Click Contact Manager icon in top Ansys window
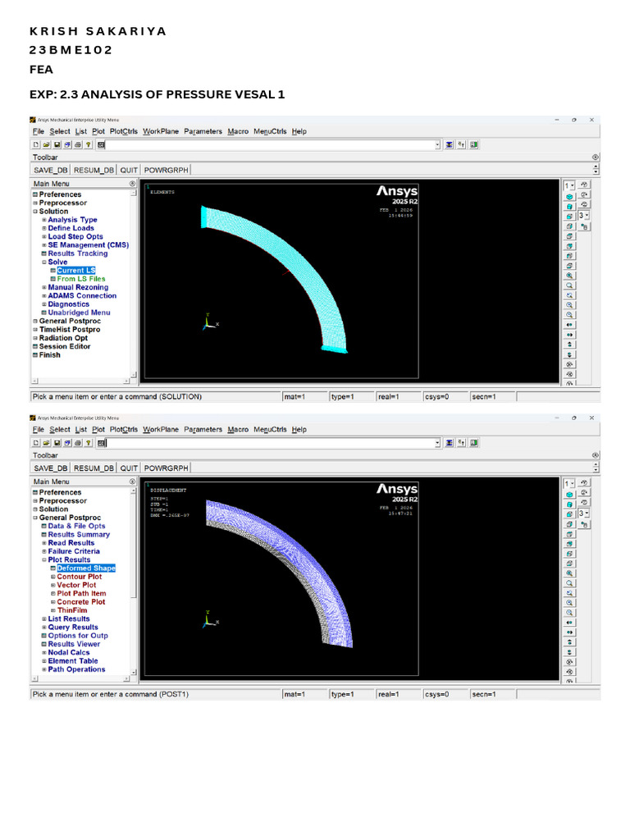This screenshot has height=840, width=630. pyautogui.click(x=473, y=144)
